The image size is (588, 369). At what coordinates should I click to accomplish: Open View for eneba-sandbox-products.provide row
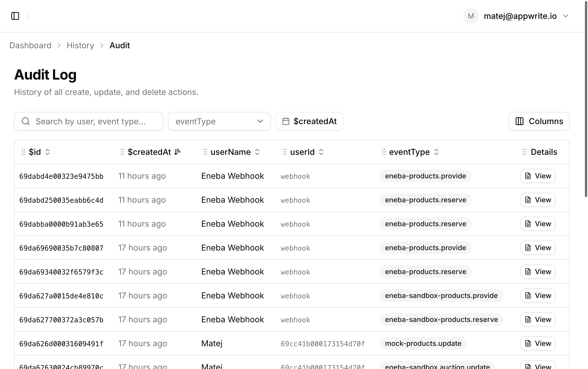point(537,295)
